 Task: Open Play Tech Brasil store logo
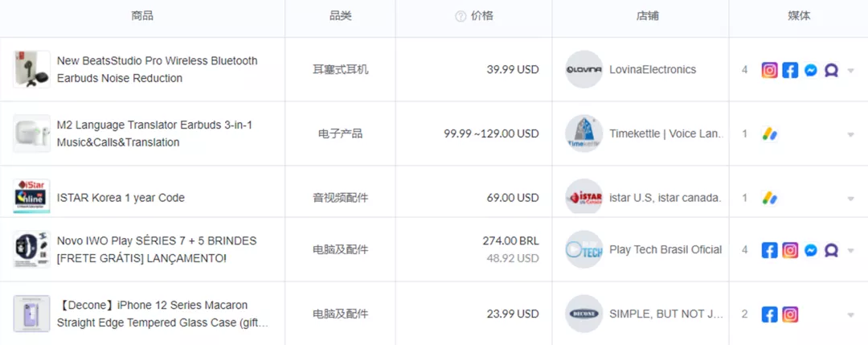pos(584,249)
